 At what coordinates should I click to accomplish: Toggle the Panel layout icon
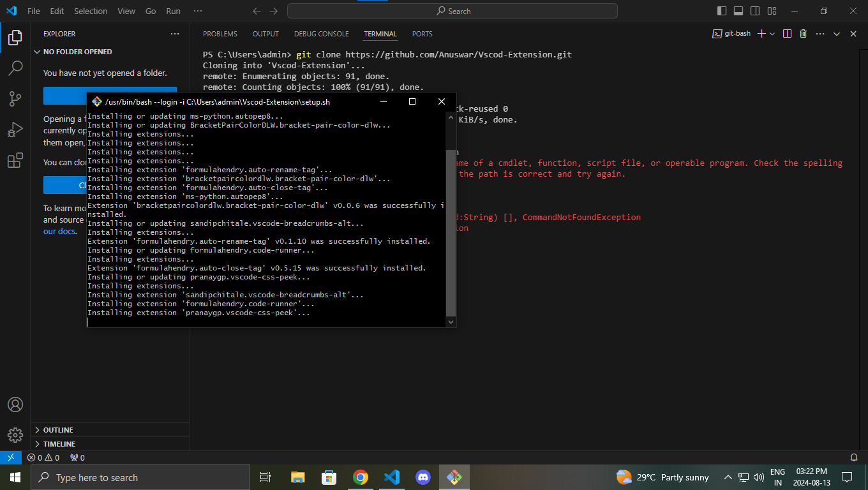738,11
